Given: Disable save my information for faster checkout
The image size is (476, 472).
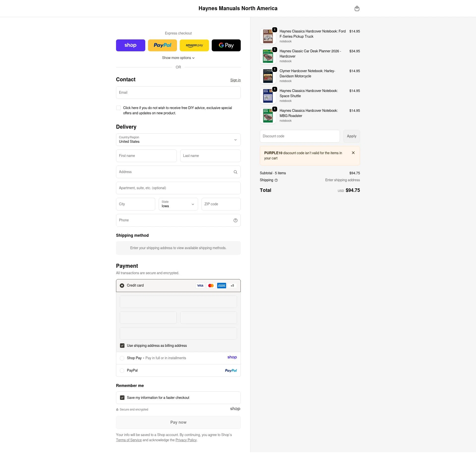Looking at the screenshot, I should tap(122, 398).
